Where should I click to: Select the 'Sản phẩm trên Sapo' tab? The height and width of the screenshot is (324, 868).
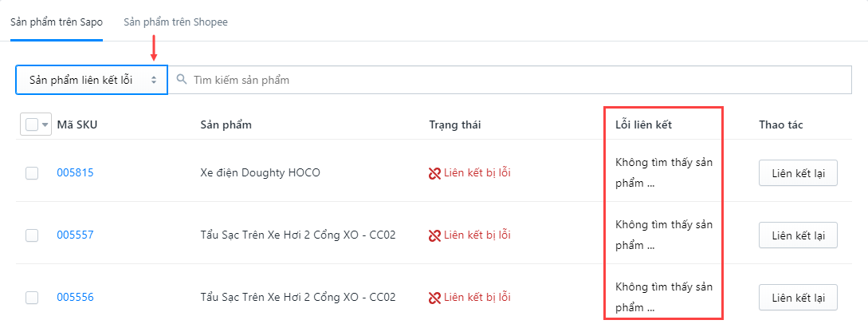[57, 22]
